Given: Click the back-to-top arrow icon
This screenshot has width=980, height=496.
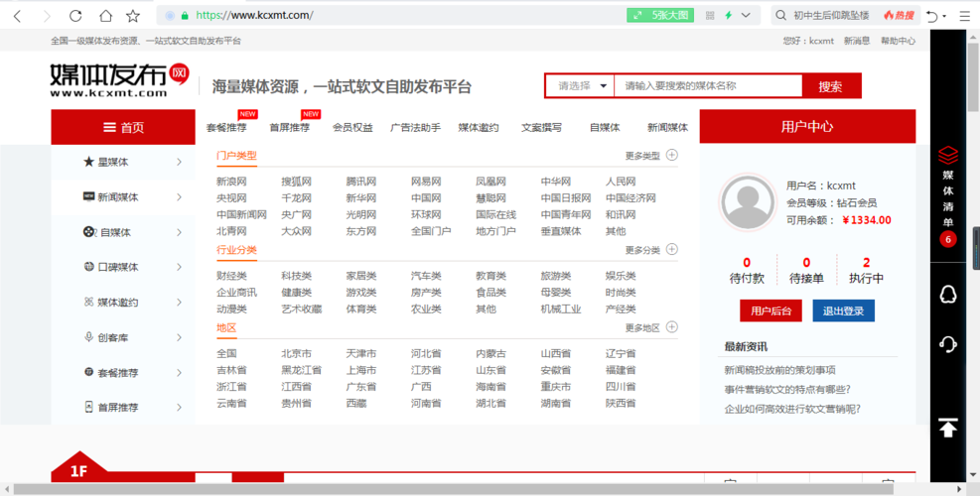Looking at the screenshot, I should pyautogui.click(x=948, y=428).
